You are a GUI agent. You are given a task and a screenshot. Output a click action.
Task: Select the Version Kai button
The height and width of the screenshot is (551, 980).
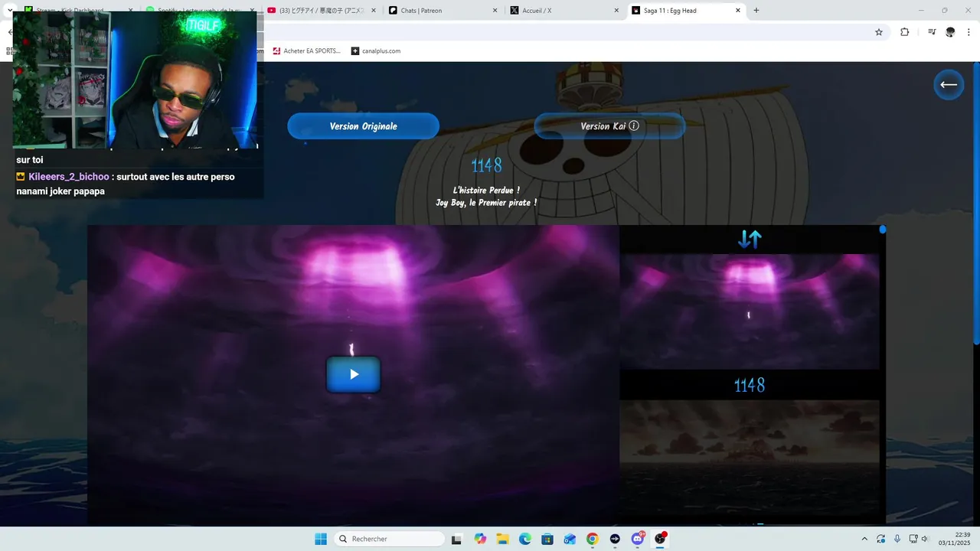[x=609, y=126]
